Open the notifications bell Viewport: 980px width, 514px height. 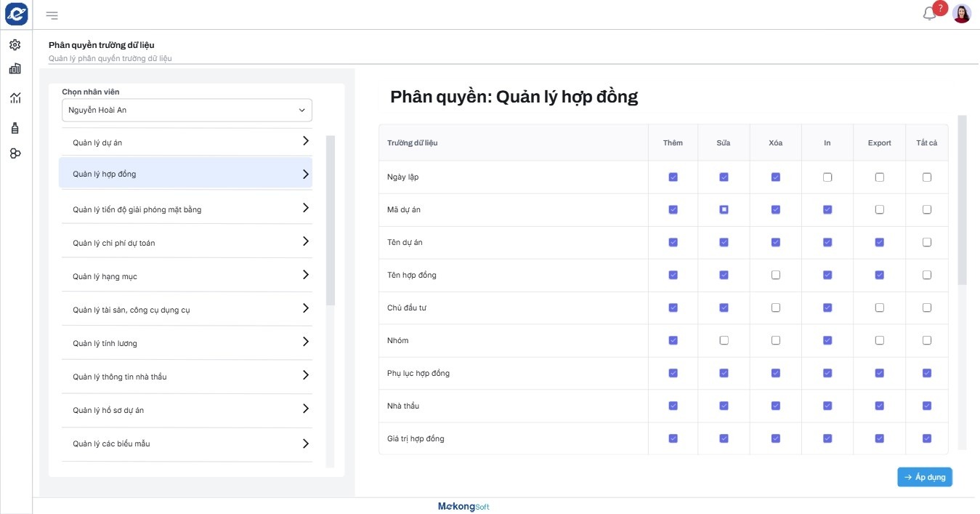click(x=929, y=14)
